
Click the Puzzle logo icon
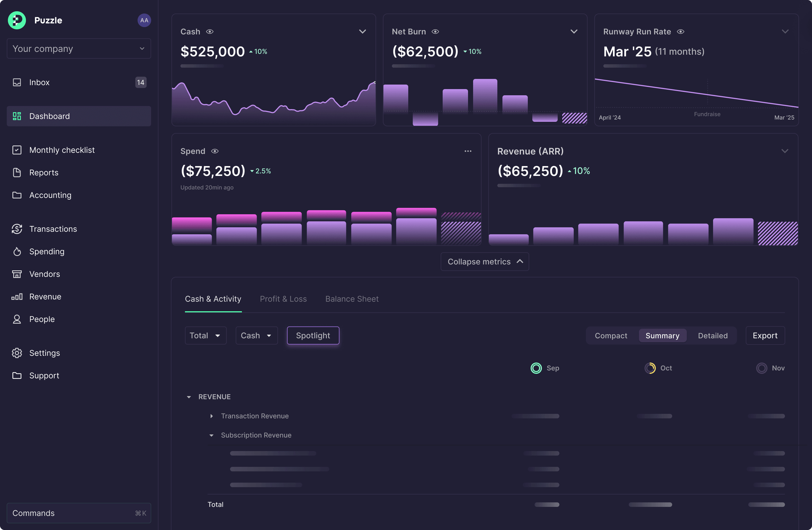[17, 21]
